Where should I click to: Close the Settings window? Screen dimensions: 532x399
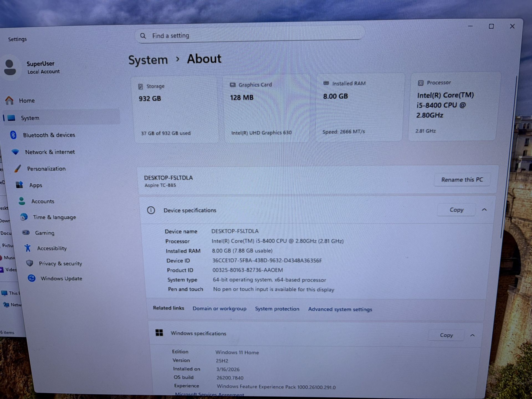point(512,26)
